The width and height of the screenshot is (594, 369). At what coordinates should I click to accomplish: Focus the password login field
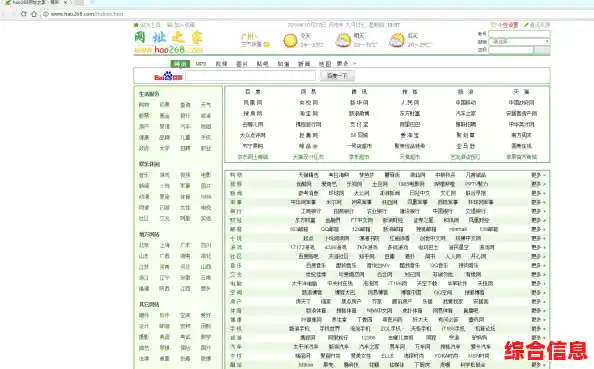click(511, 50)
